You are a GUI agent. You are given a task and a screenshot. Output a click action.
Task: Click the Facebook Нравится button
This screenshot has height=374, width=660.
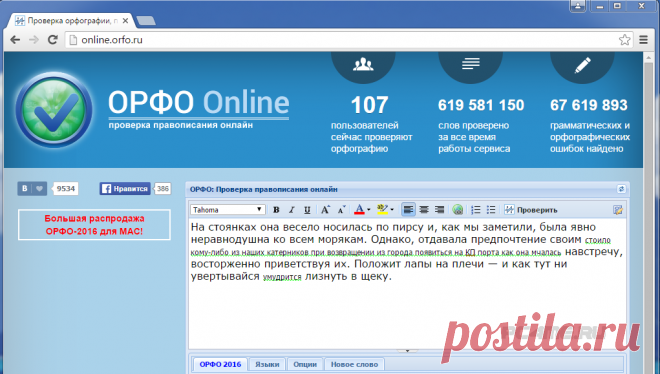click(x=125, y=188)
